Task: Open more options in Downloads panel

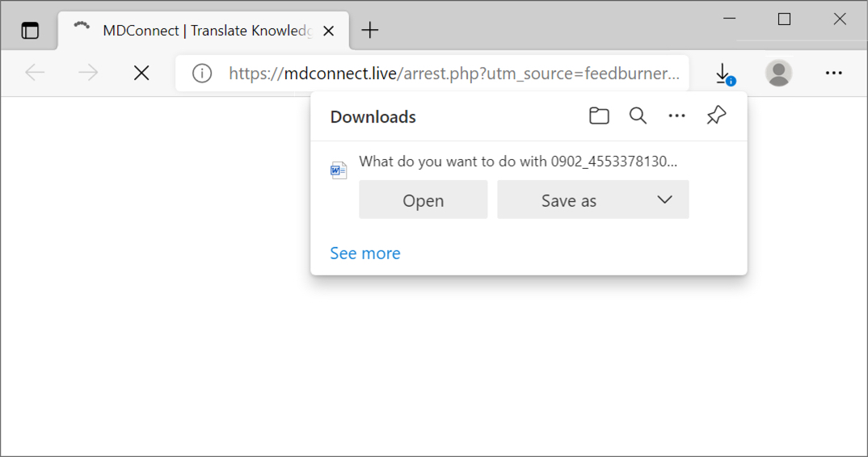Action: pyautogui.click(x=676, y=115)
